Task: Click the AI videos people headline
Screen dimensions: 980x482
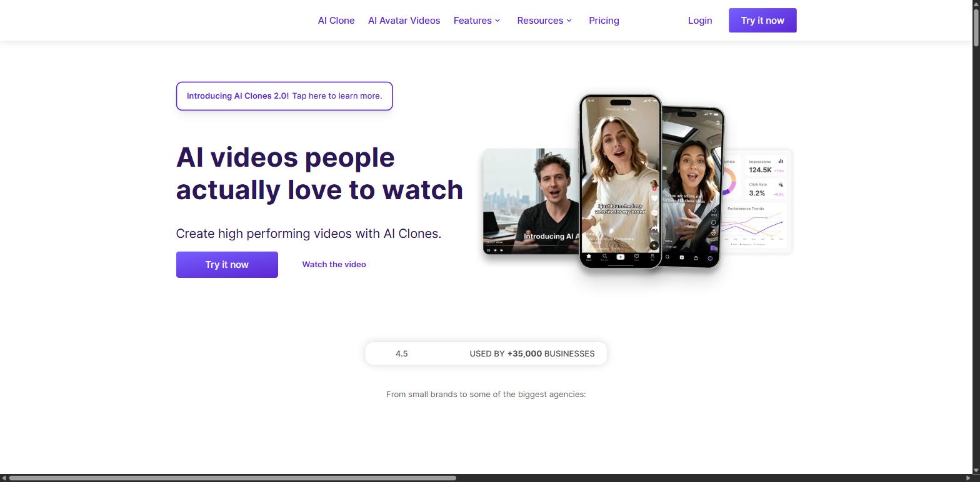Action: (319, 174)
